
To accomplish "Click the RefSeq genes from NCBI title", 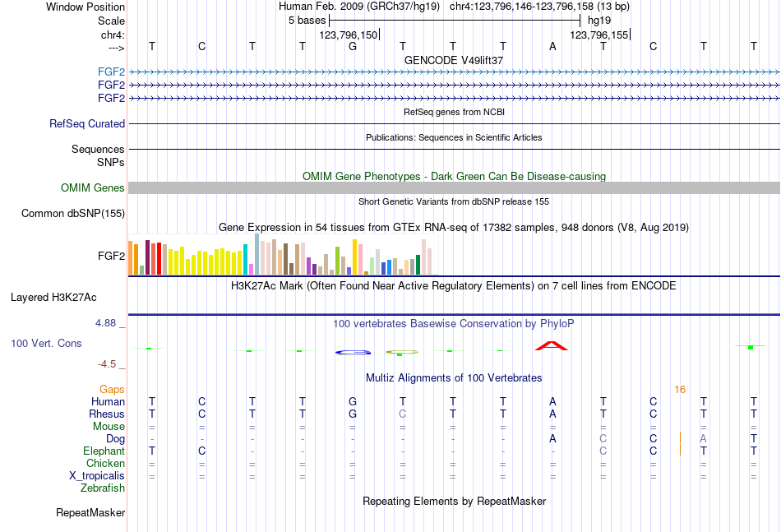I will click(x=454, y=112).
